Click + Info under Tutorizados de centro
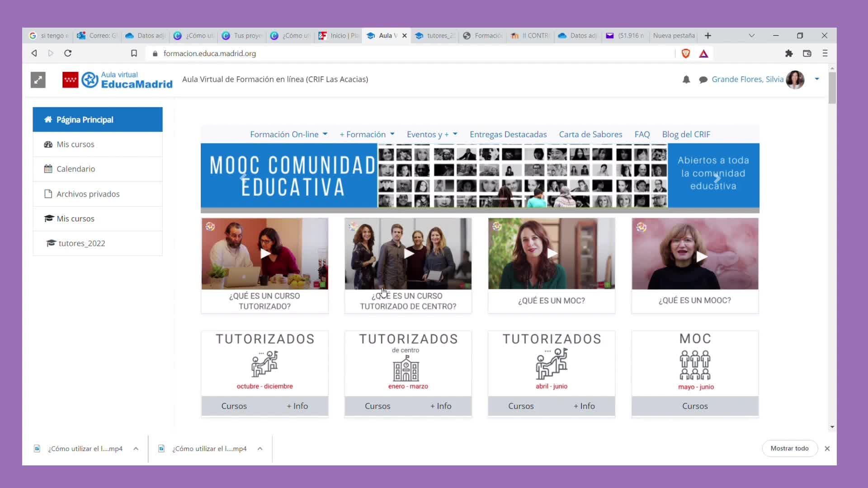868x488 pixels. click(441, 406)
